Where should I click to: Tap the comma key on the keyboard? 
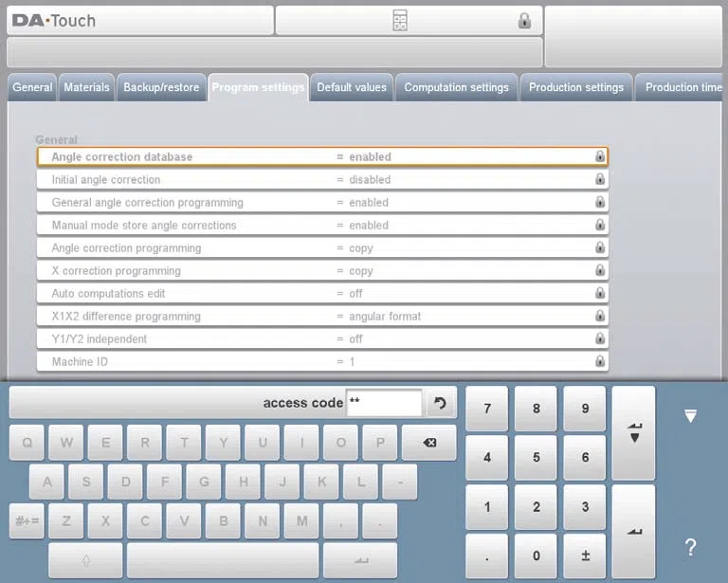341,521
